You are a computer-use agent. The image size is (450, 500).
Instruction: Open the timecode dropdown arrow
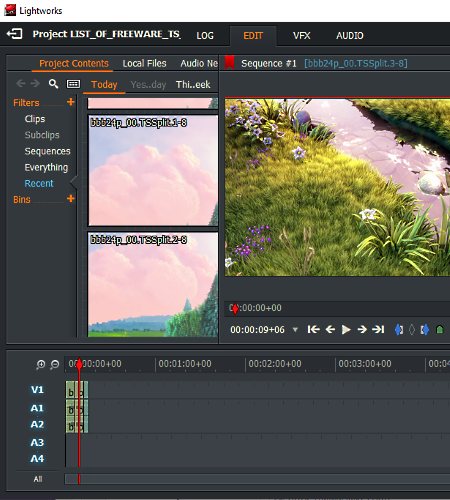pos(295,330)
